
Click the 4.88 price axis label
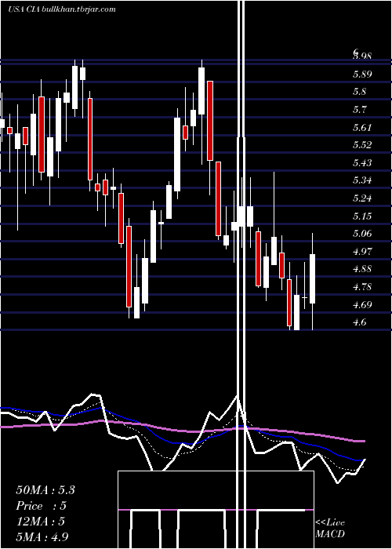[x=362, y=269]
